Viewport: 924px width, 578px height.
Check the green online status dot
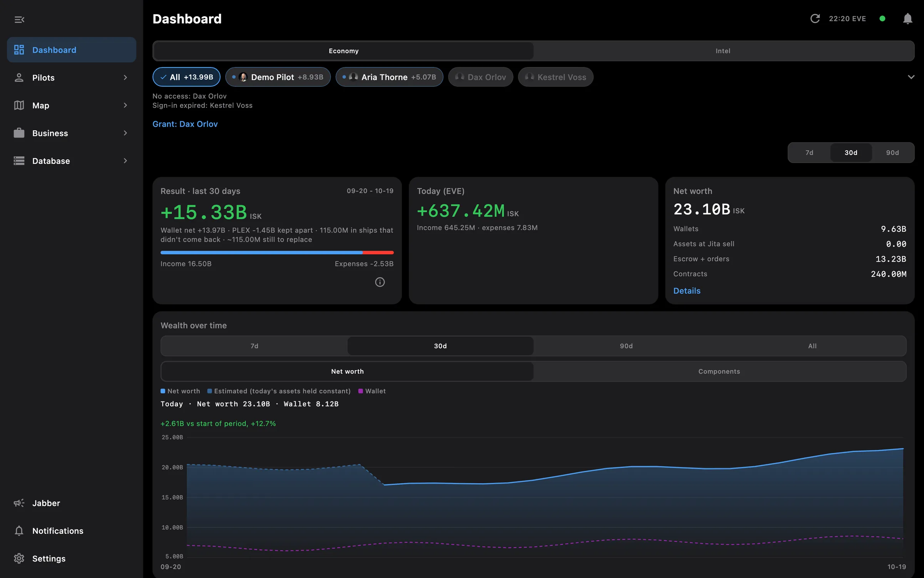tap(882, 18)
